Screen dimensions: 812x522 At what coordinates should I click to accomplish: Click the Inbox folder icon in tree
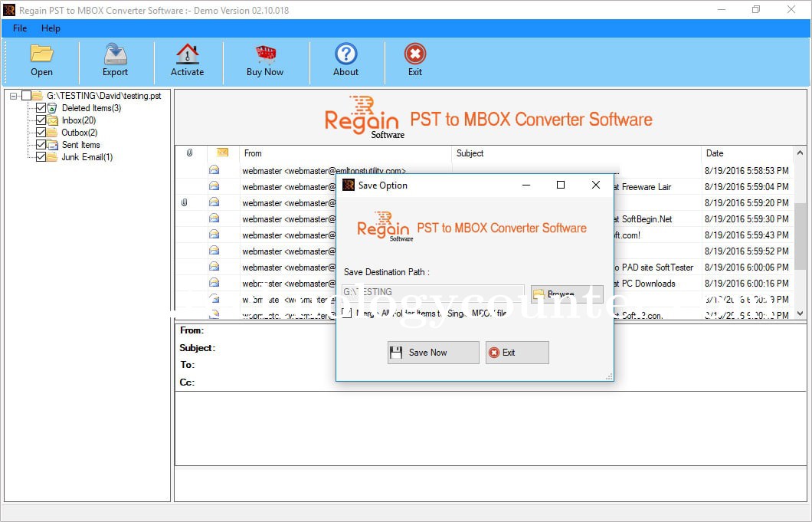pos(52,120)
